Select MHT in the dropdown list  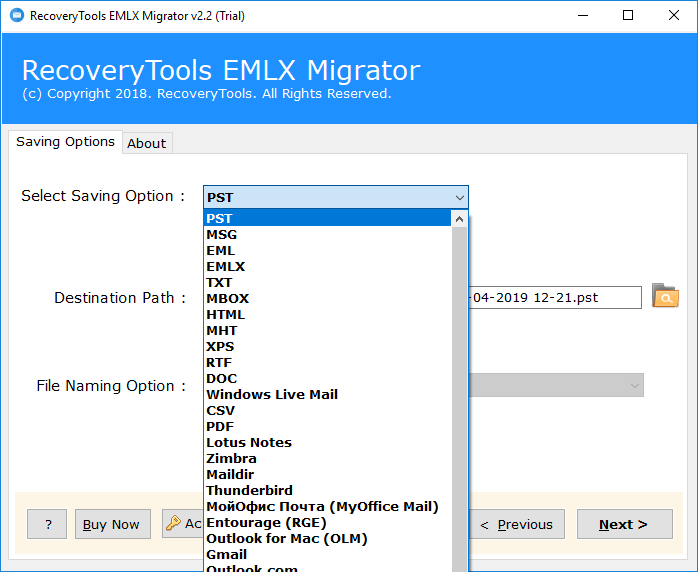(x=328, y=331)
